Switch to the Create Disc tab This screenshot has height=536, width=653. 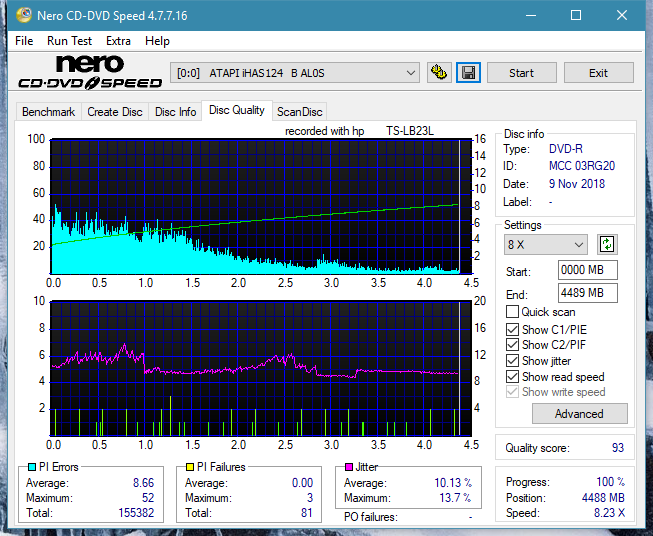(115, 112)
